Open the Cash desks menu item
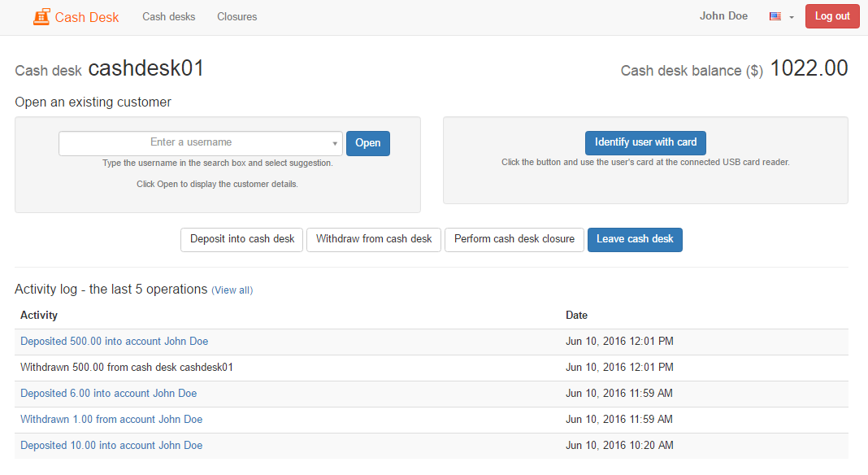Screen dimensions: 868x475 (x=168, y=16)
